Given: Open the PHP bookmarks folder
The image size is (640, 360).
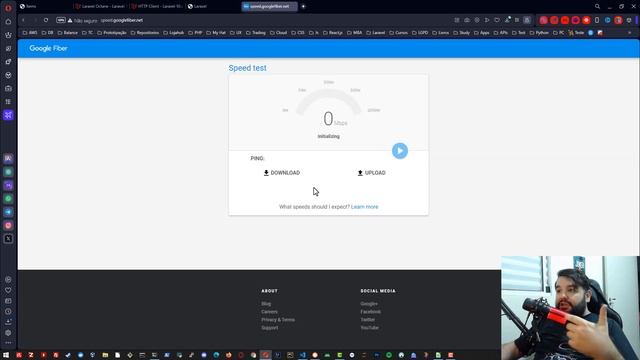Looking at the screenshot, I should 195,33.
